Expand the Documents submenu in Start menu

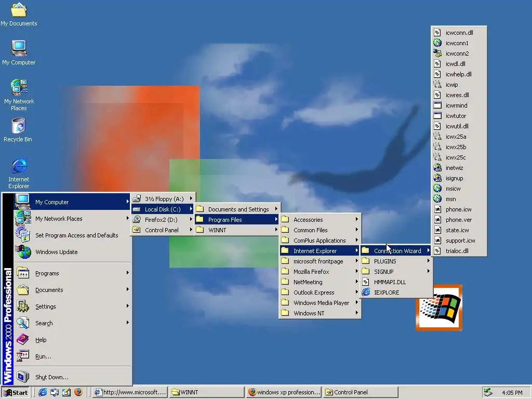click(72, 290)
